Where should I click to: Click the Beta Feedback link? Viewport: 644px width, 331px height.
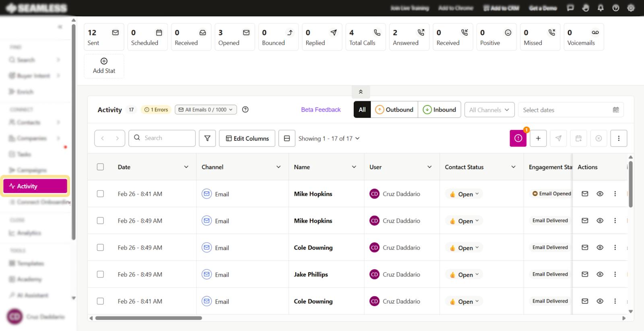321,110
